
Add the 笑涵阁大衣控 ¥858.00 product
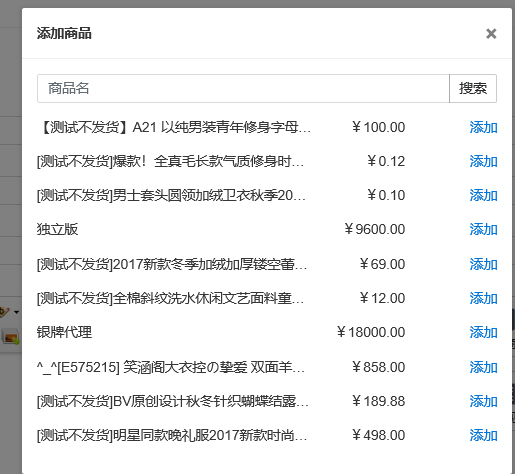click(483, 367)
